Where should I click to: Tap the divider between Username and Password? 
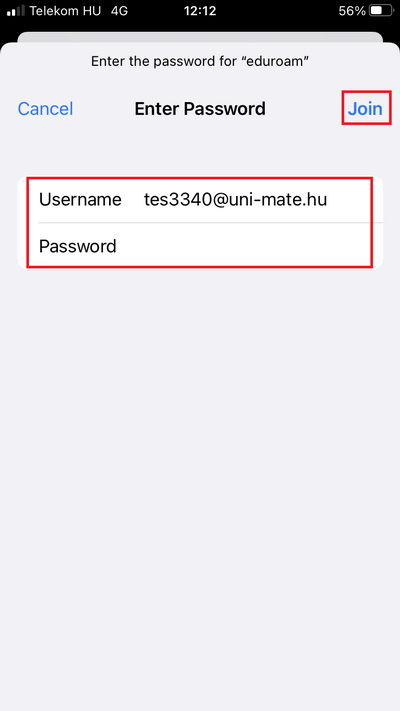click(x=211, y=223)
